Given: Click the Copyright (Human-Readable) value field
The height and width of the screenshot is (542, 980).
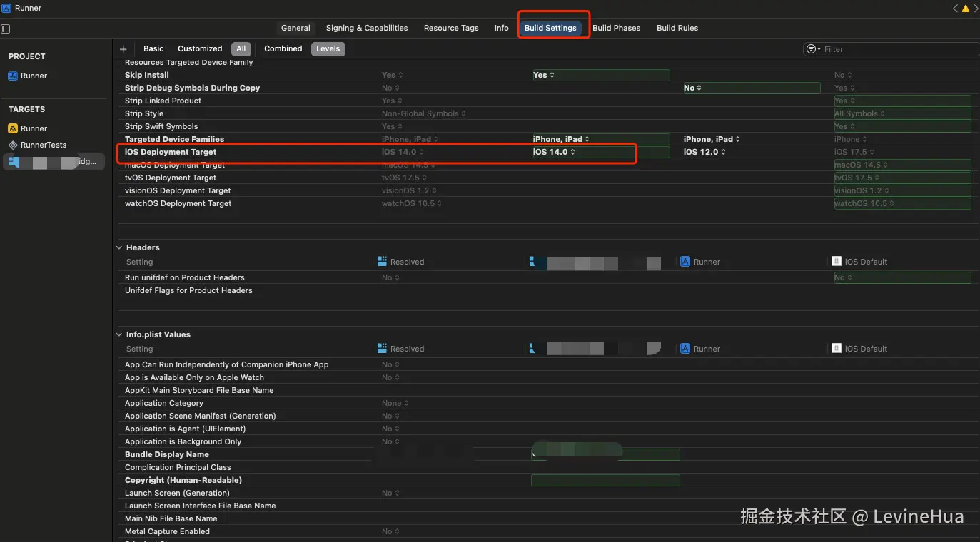Looking at the screenshot, I should point(605,480).
